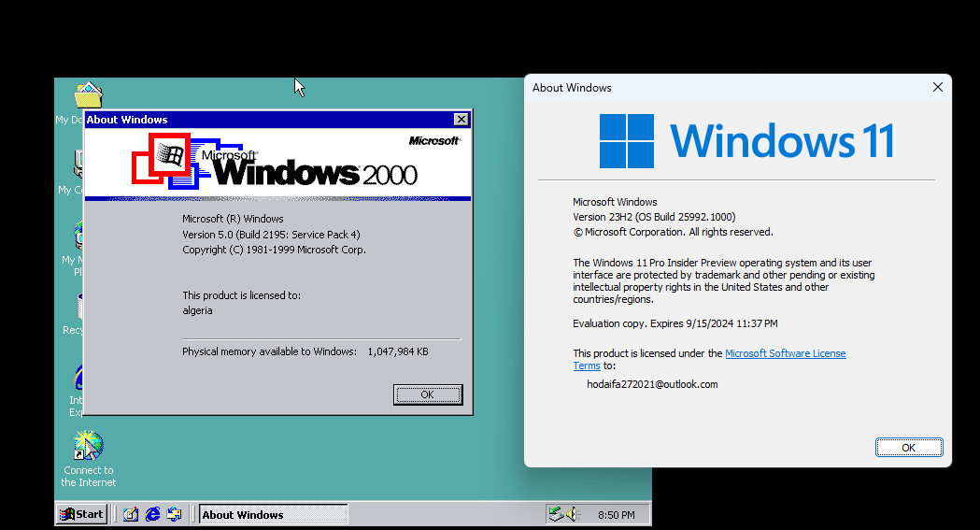Open the Windows 2000 Start menu
This screenshot has width=980, height=530.
tap(81, 514)
